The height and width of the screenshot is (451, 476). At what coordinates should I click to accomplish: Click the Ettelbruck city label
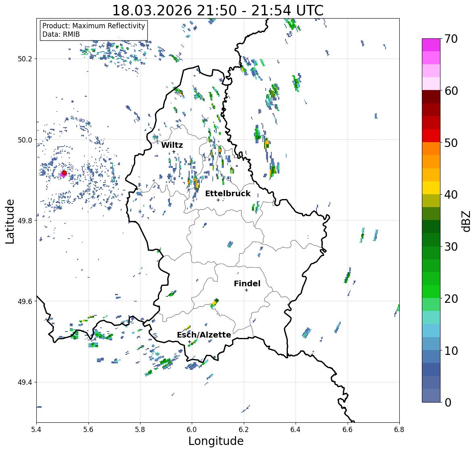click(228, 194)
